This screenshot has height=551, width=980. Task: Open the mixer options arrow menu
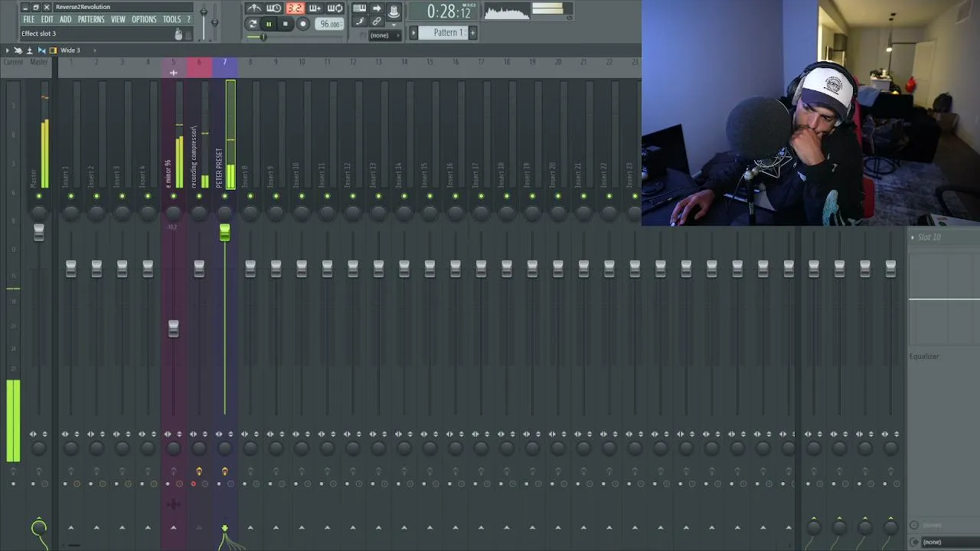8,51
